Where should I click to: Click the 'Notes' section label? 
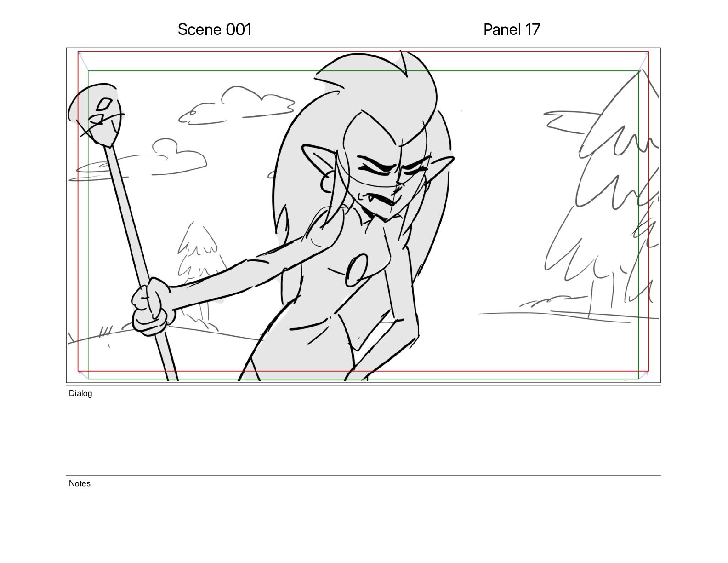[x=80, y=483]
